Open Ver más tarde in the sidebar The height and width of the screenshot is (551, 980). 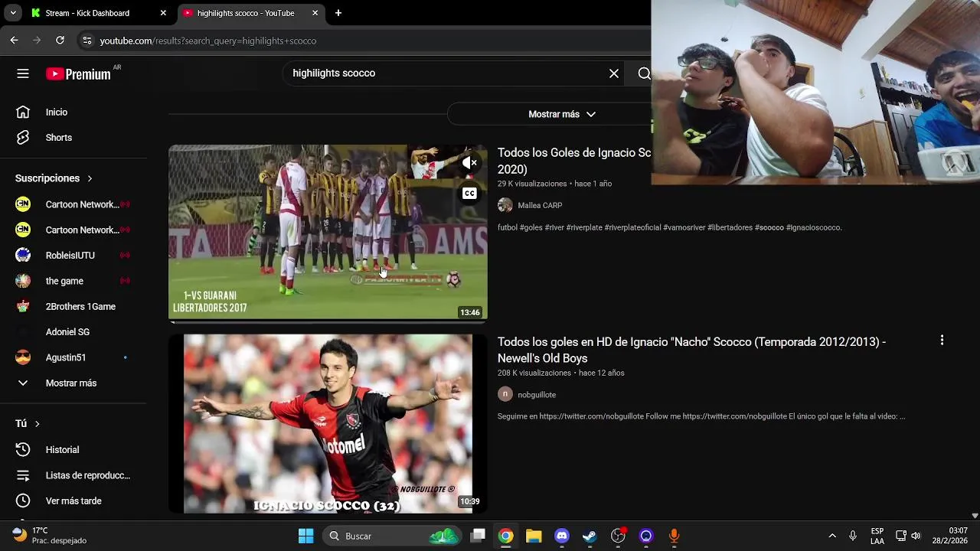click(73, 500)
